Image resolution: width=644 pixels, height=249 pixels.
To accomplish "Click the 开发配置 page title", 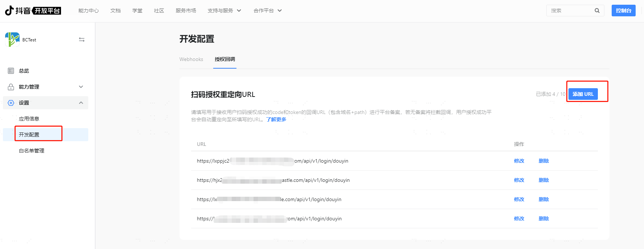I will click(x=197, y=39).
